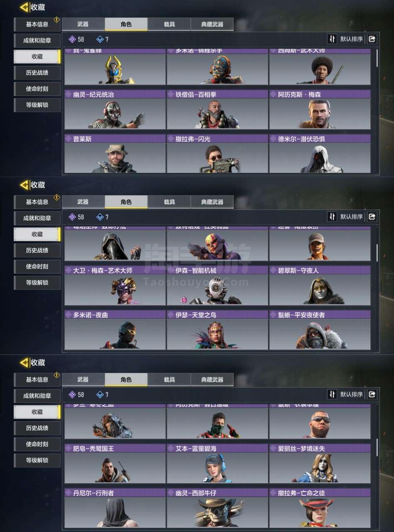Open the 幽灵-西部牛仔 cowboy card
394x532 pixels.
pos(217,508)
